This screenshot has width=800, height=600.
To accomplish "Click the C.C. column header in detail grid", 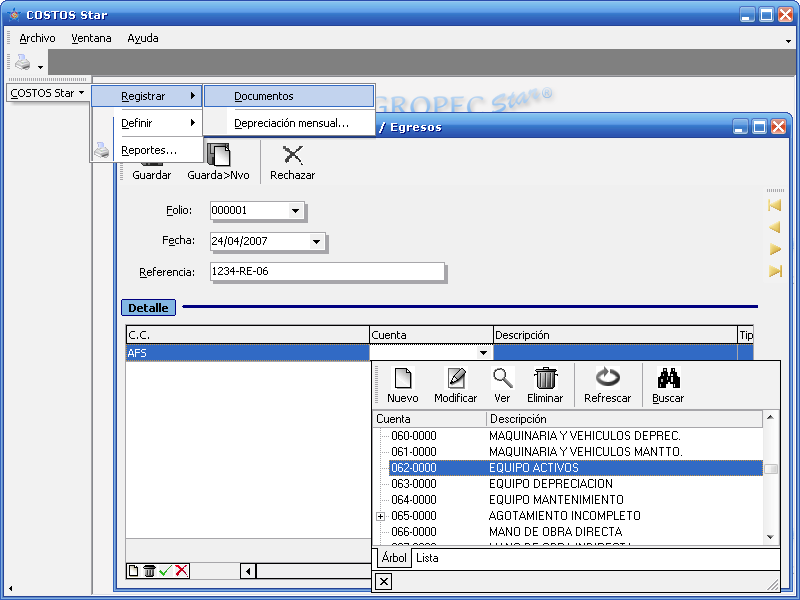I will pos(247,335).
